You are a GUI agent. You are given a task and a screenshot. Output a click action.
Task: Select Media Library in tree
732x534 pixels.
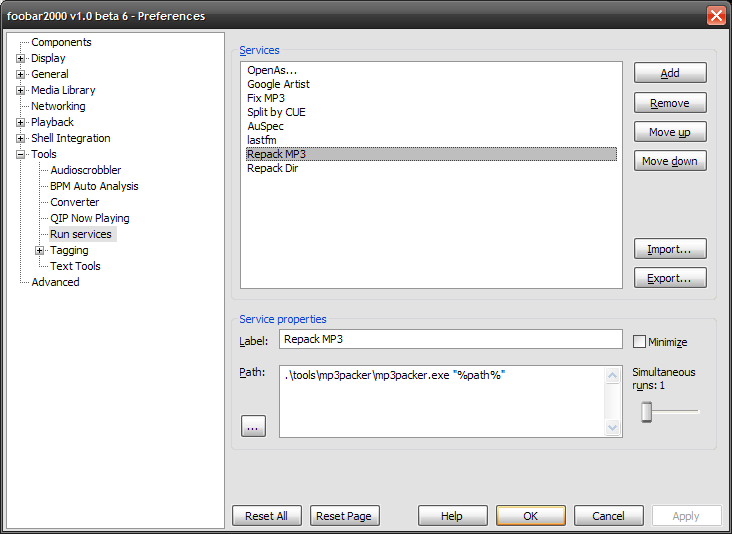[63, 90]
